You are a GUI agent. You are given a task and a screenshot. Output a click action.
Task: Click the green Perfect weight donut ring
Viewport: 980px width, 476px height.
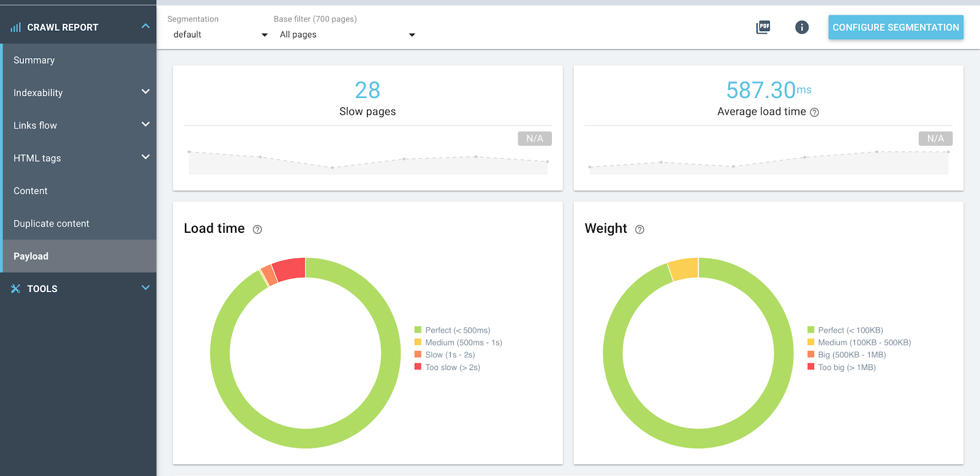click(698, 438)
